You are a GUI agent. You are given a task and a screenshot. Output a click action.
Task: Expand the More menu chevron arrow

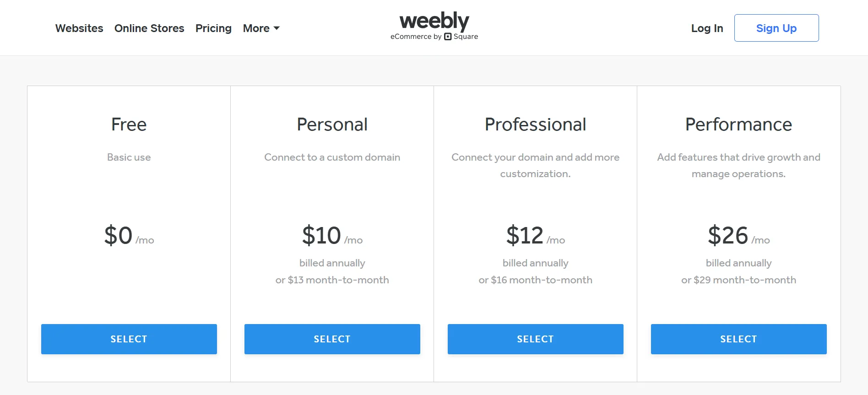point(276,28)
